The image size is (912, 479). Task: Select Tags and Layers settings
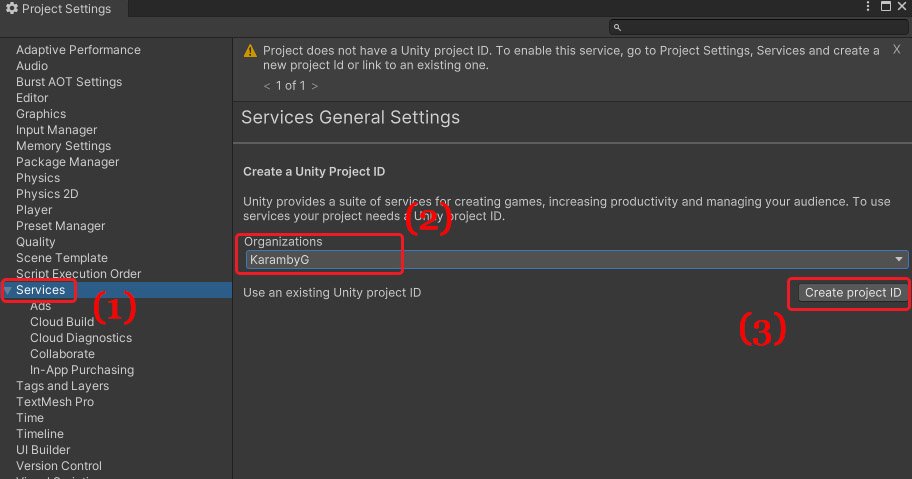(62, 386)
